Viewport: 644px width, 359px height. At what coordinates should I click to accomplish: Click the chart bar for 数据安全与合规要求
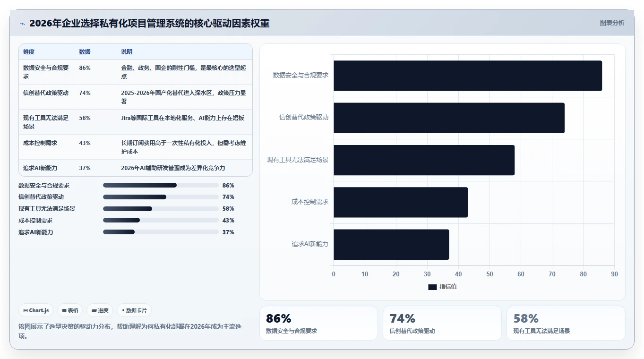tap(468, 76)
